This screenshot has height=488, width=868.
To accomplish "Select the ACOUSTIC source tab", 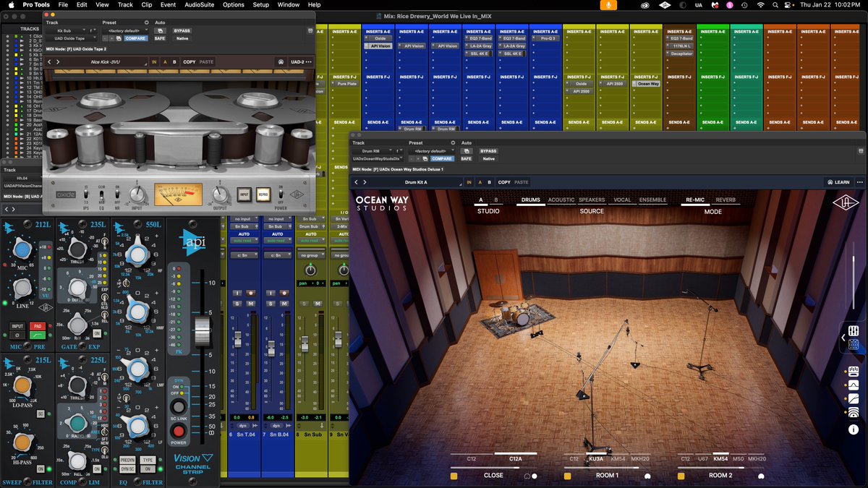I will coord(561,200).
